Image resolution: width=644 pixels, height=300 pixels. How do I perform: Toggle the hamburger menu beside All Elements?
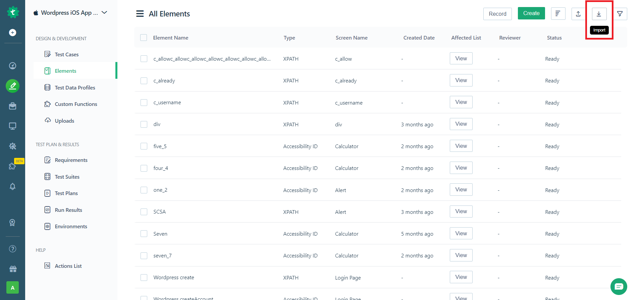(x=140, y=14)
